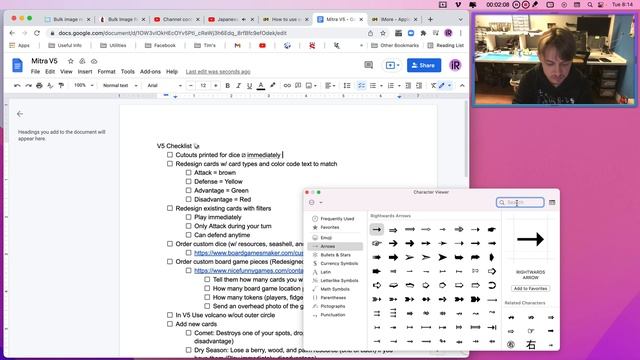This screenshot has height=360, width=640.
Task: Open the boardgamesmaker.com link
Action: pos(249,253)
